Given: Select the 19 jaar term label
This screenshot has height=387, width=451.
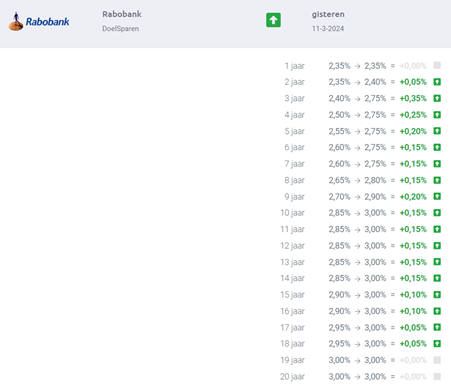Looking at the screenshot, I should (292, 360).
